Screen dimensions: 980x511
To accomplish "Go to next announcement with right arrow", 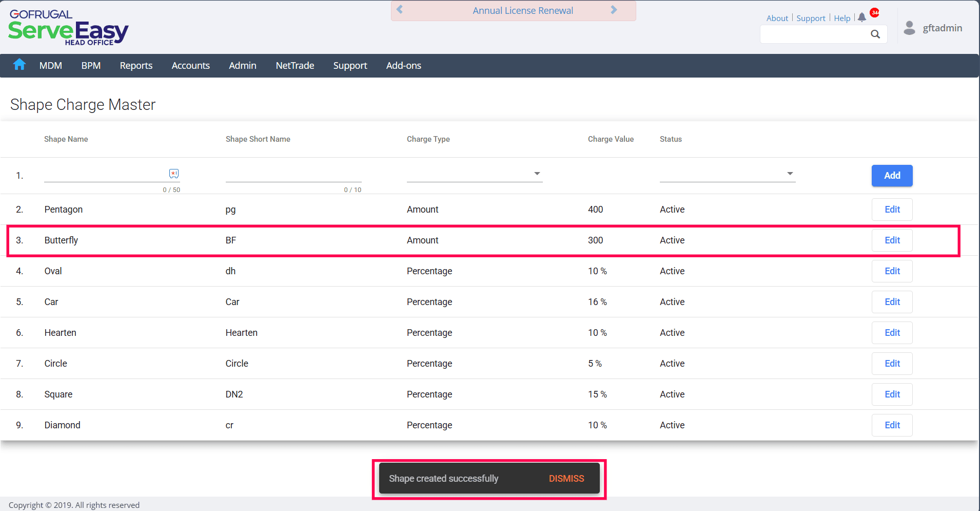I will 614,10.
